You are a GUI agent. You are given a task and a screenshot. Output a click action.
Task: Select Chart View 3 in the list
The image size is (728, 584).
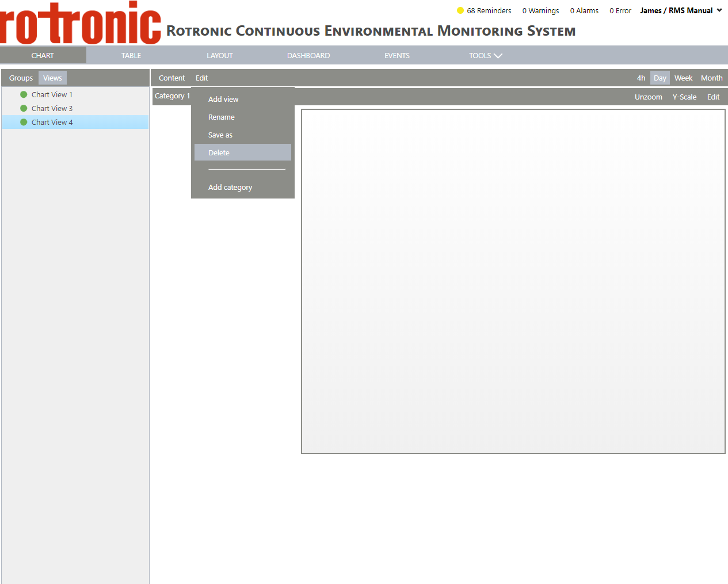[x=75, y=108]
